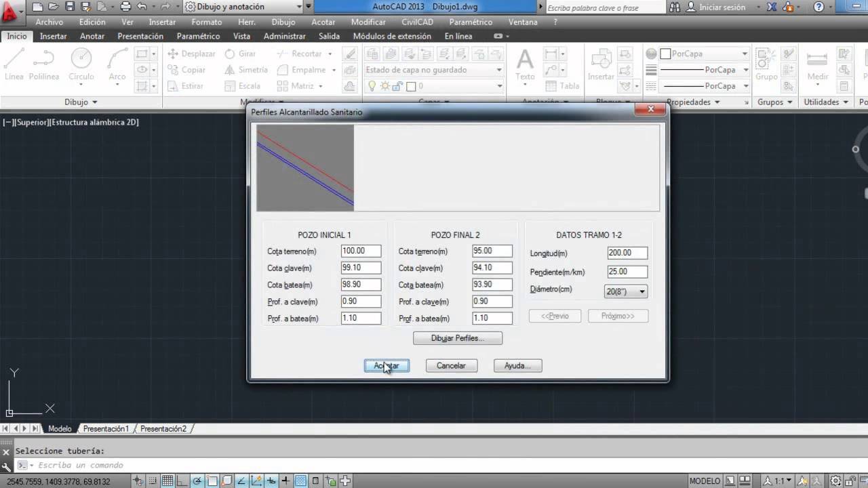This screenshot has width=868, height=488.
Task: Click the Copiar tool in Modificar panel
Action: (x=186, y=70)
